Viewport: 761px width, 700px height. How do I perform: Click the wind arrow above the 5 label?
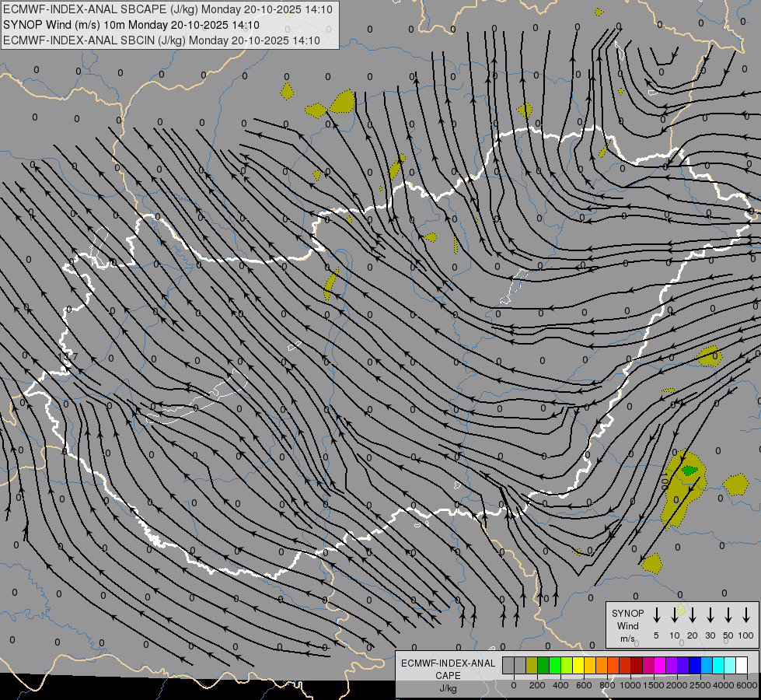pos(657,614)
